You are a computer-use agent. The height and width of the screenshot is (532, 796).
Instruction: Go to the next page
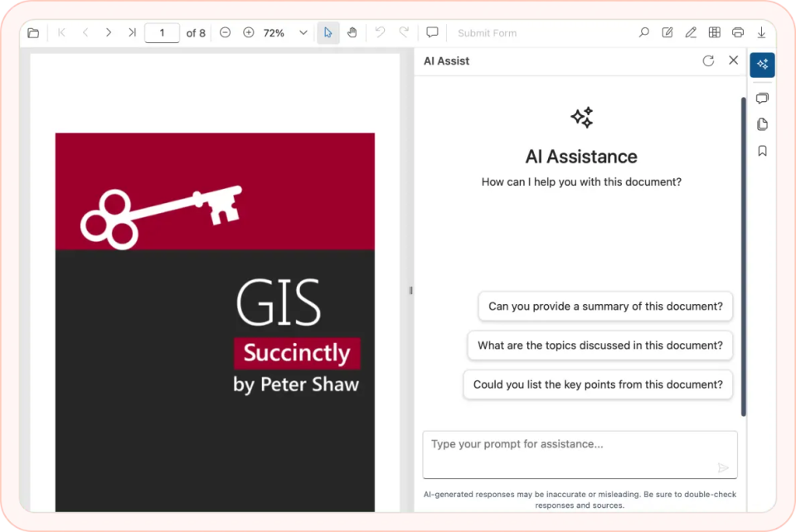[108, 32]
